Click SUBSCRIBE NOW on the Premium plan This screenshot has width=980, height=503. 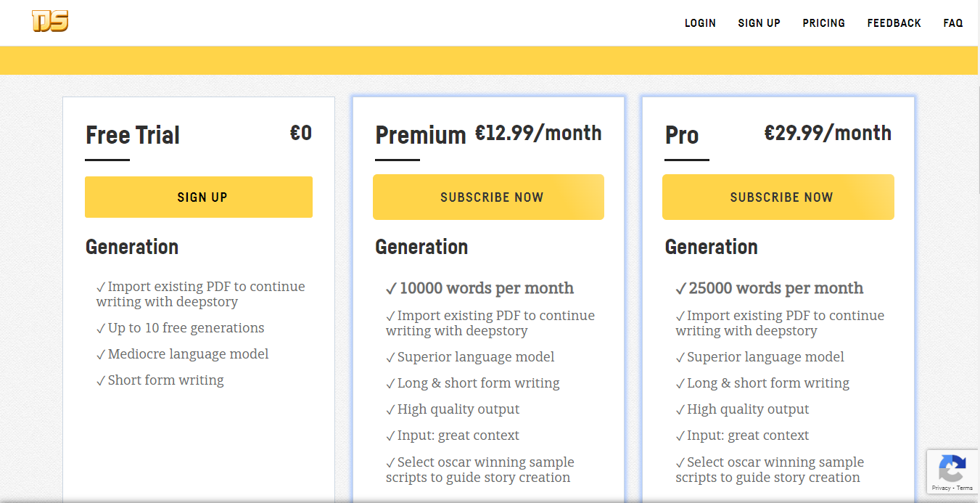(x=488, y=197)
